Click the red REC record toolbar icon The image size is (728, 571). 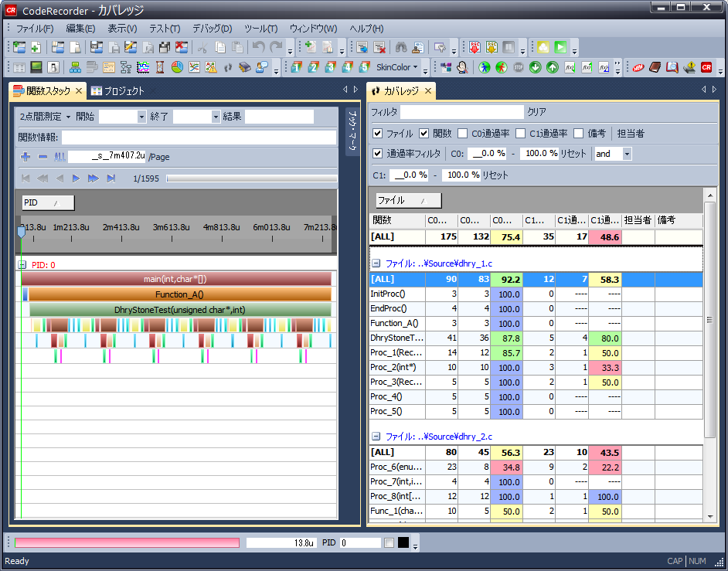tap(475, 47)
